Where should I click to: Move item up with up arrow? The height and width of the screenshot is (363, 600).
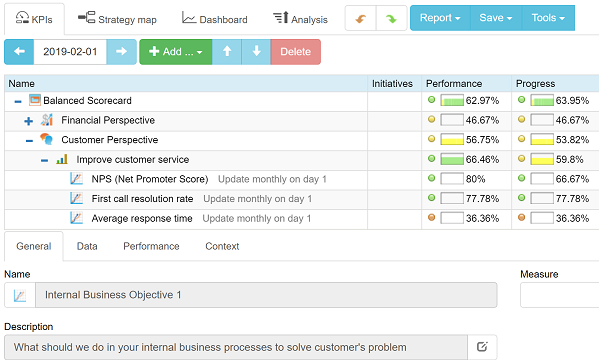227,52
